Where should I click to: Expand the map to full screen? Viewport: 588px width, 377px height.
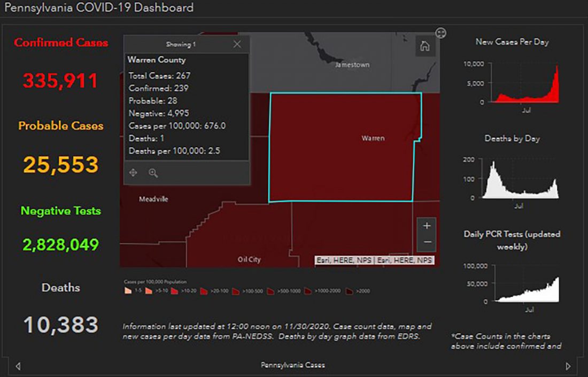(x=440, y=33)
